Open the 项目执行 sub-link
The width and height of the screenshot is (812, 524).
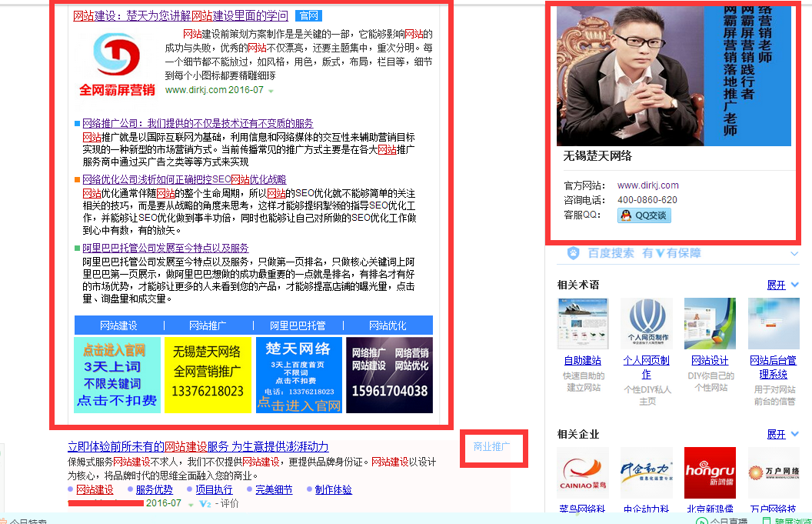tap(214, 489)
